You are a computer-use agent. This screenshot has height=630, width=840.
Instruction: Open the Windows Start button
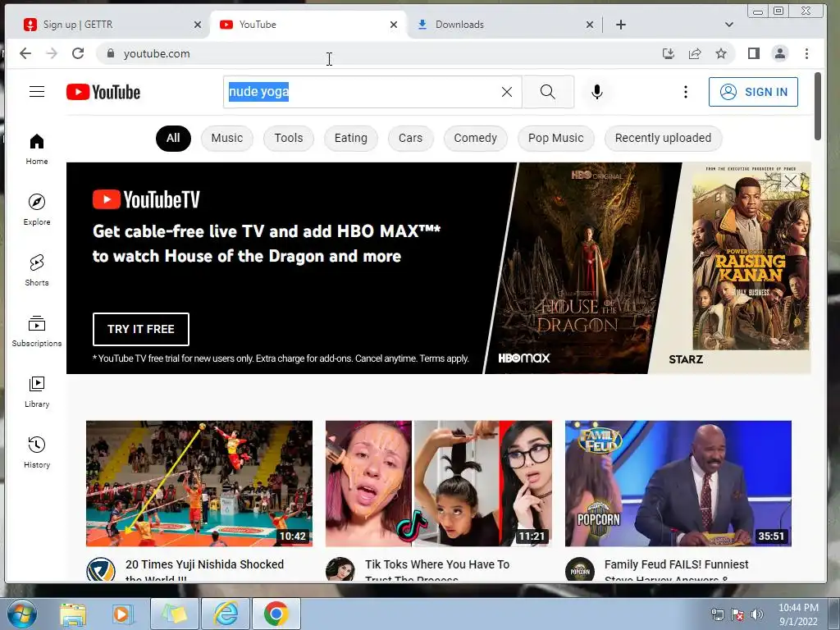(21, 614)
